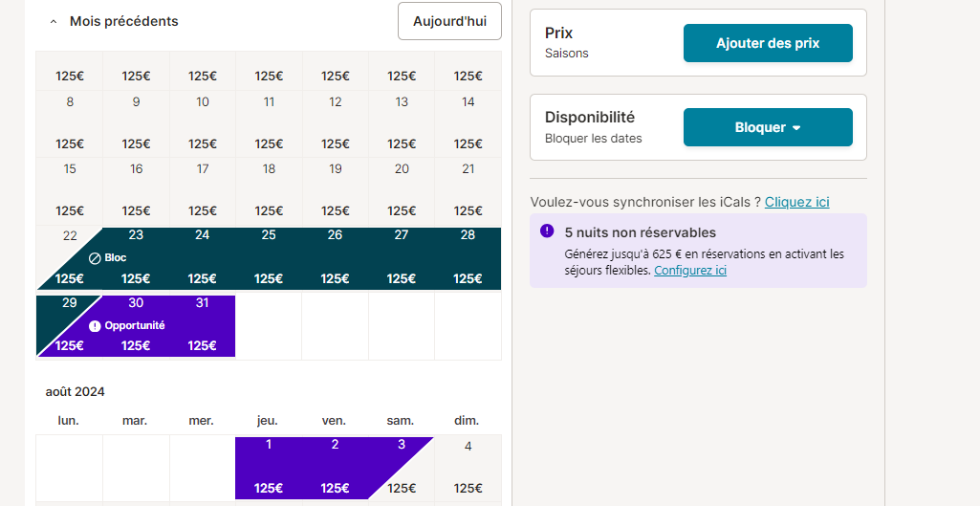Open the Bloquer dropdown arrow
This screenshot has height=506, width=980.
pyautogui.click(x=796, y=127)
